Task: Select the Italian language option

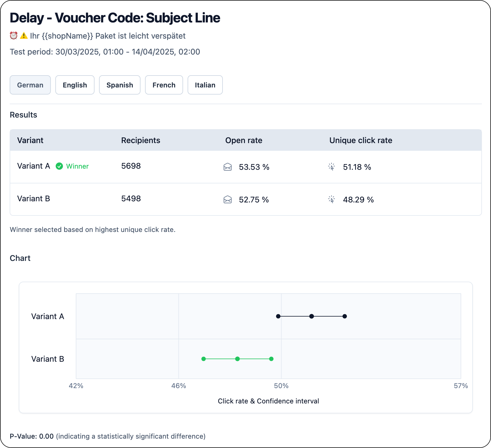Action: click(205, 85)
